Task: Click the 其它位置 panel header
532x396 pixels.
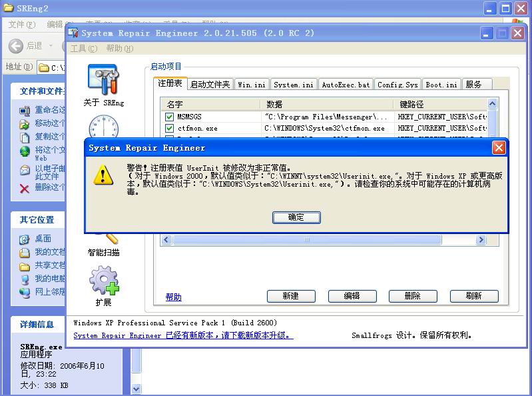Action: pyautogui.click(x=37, y=220)
